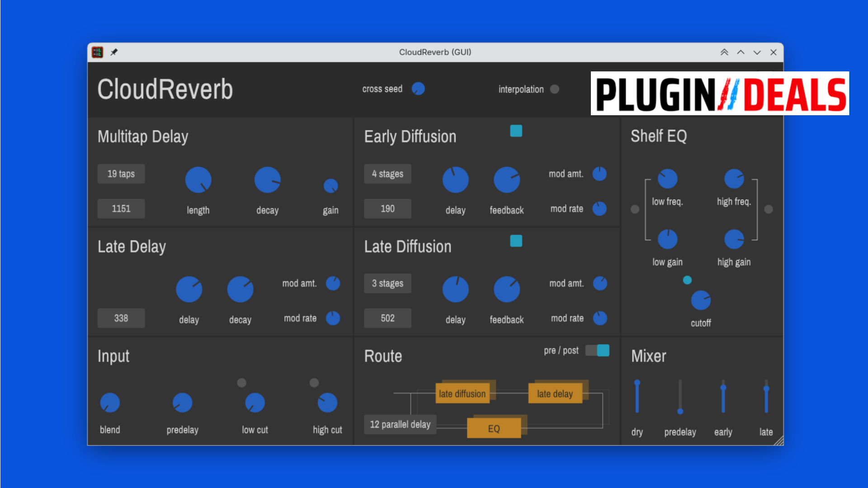Click the pin window icon in title bar
This screenshot has height=488, width=868.
[114, 52]
